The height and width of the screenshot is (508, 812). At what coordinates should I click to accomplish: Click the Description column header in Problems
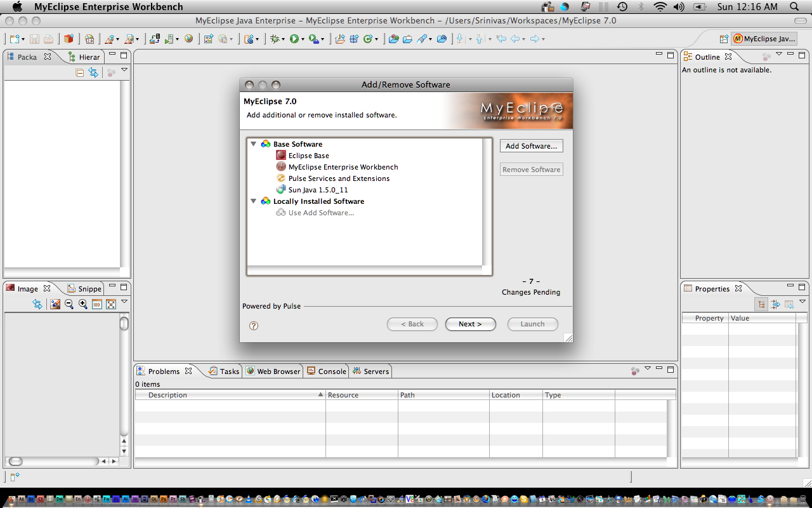[230, 395]
